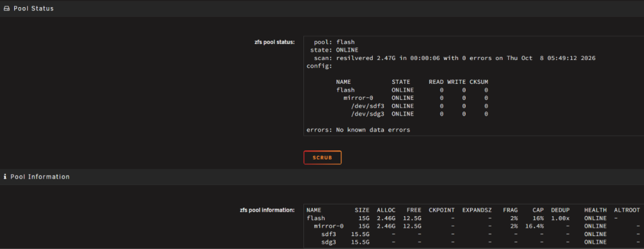Select the Pool Information section header
This screenshot has width=644, height=249.
pos(322,177)
